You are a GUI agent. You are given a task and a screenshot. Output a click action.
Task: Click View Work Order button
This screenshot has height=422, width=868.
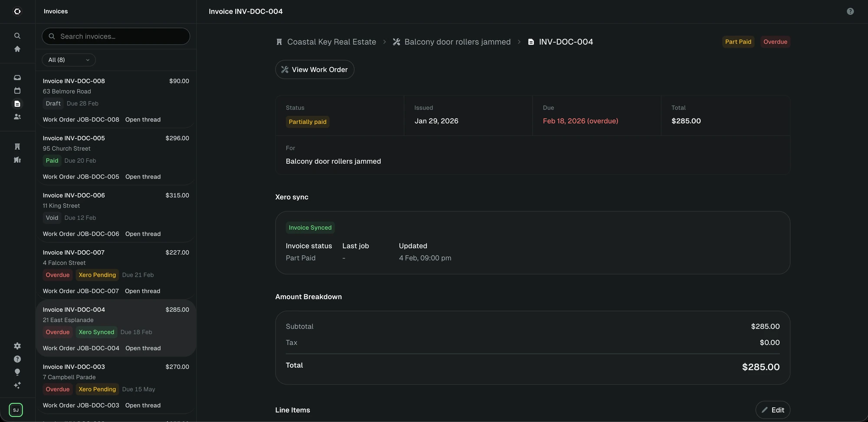pos(315,69)
